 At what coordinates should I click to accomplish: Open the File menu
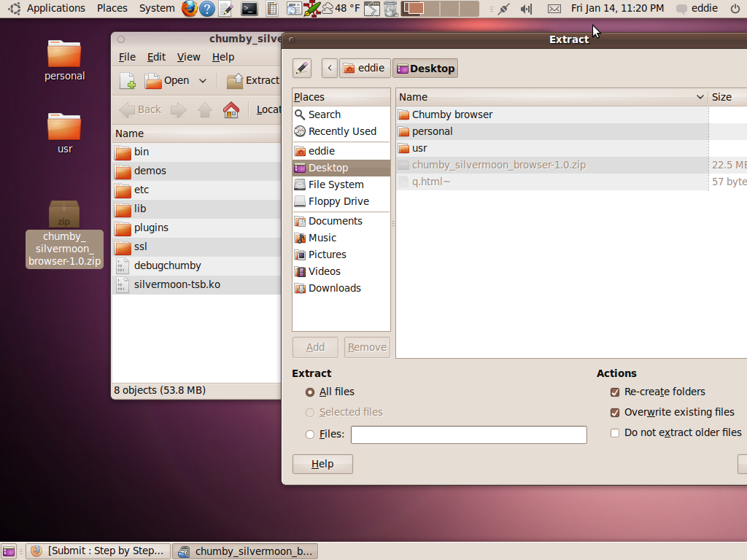pyautogui.click(x=127, y=57)
